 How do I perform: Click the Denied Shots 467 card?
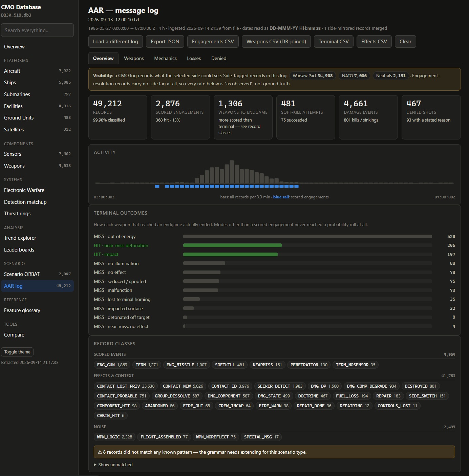431,117
